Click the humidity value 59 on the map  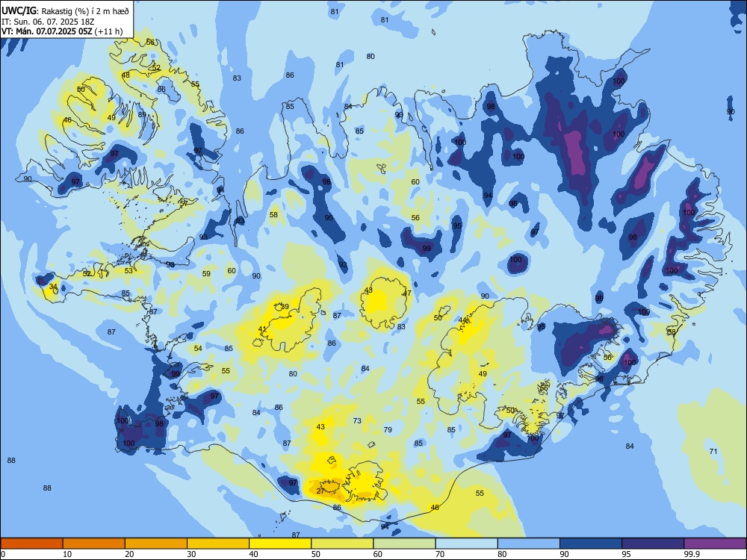point(206,274)
